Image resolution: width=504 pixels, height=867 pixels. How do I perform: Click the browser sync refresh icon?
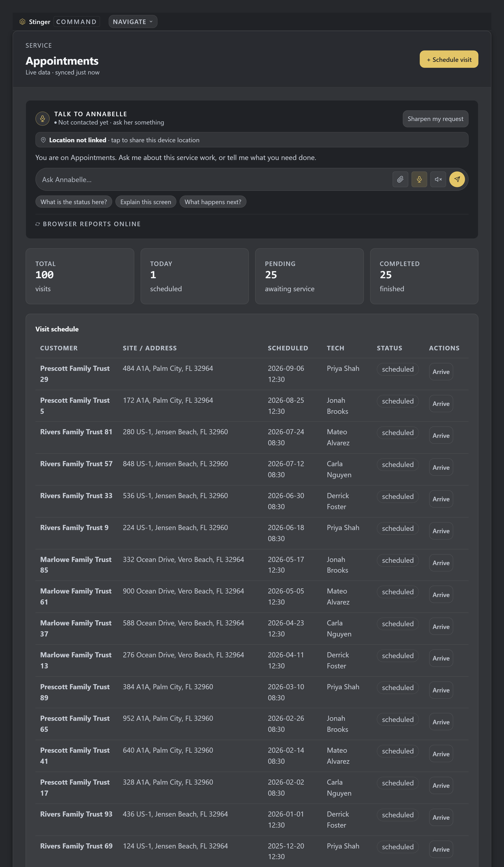(38, 224)
